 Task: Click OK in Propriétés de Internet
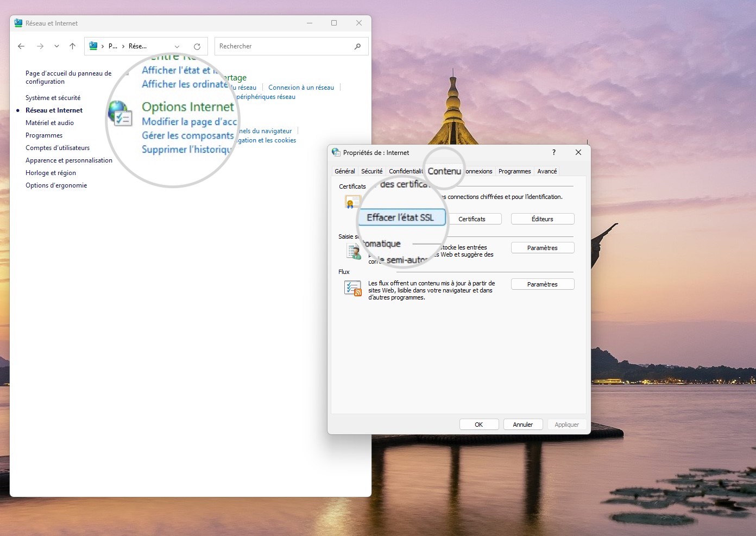pyautogui.click(x=479, y=425)
